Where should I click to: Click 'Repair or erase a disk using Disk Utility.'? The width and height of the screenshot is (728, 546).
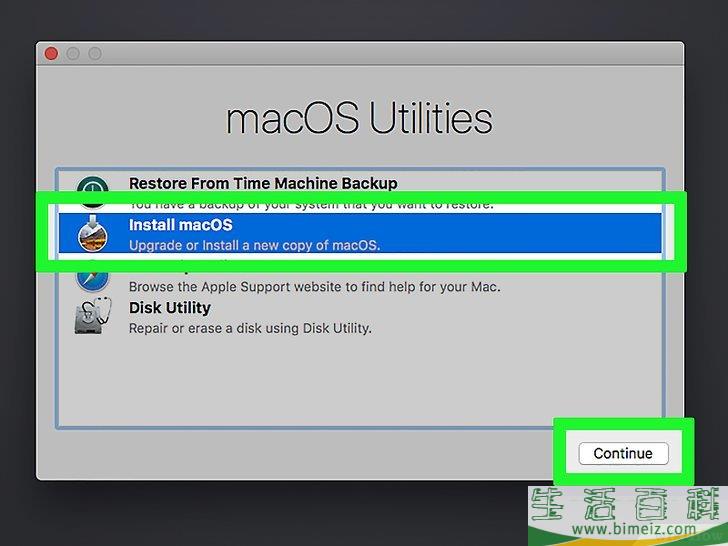coord(250,328)
